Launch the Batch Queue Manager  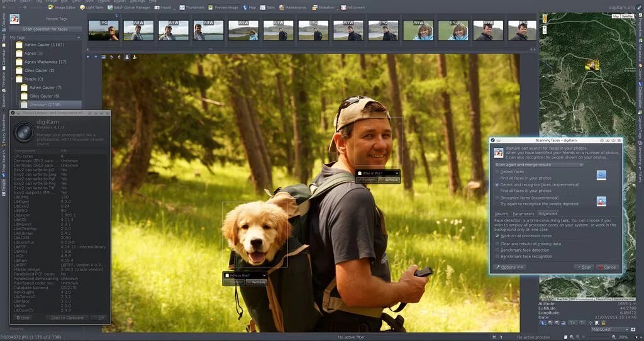coord(129,8)
